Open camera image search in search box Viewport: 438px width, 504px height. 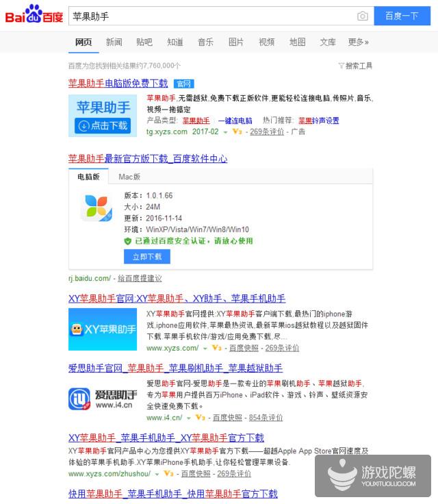pyautogui.click(x=363, y=16)
